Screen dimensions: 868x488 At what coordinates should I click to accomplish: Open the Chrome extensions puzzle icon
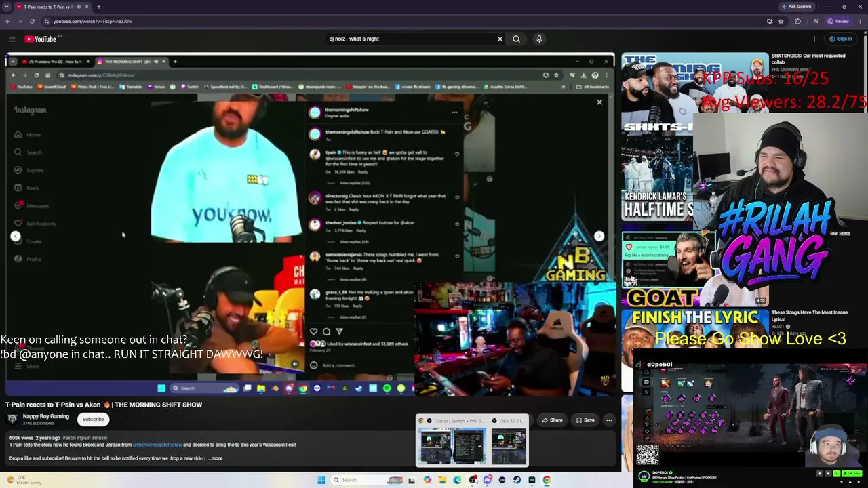797,21
